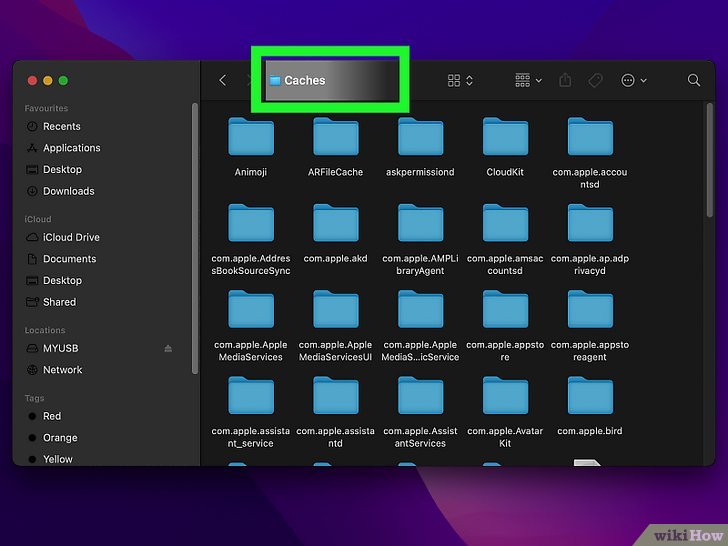Select the CloudKit folder
The width and height of the screenshot is (728, 546).
pos(505,147)
